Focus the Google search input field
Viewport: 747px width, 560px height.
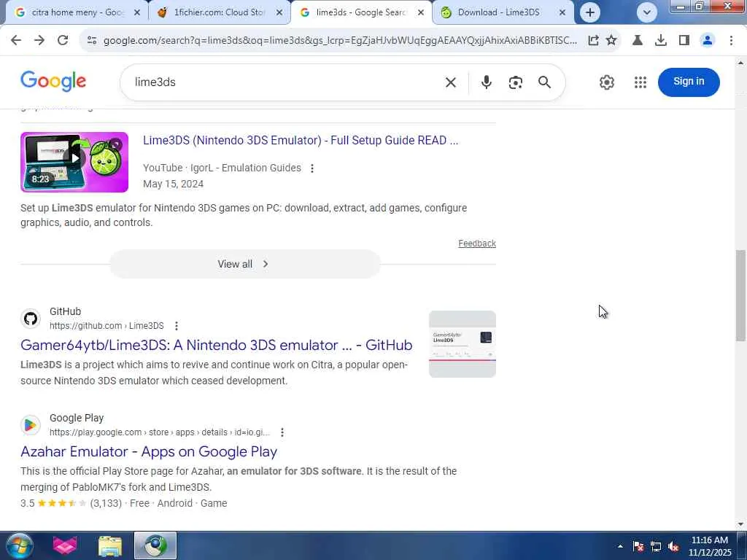[x=286, y=82]
